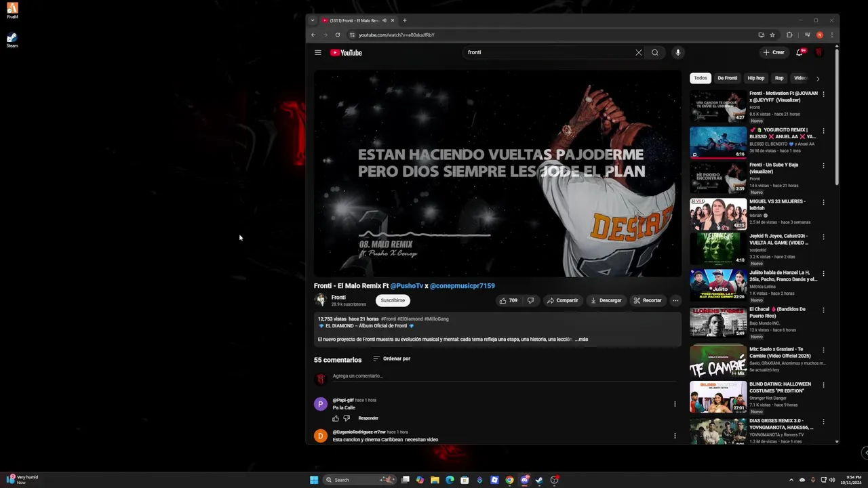Image resolution: width=868 pixels, height=488 pixels.
Task: Open the FiveM desktop shortcut
Action: click(12, 10)
